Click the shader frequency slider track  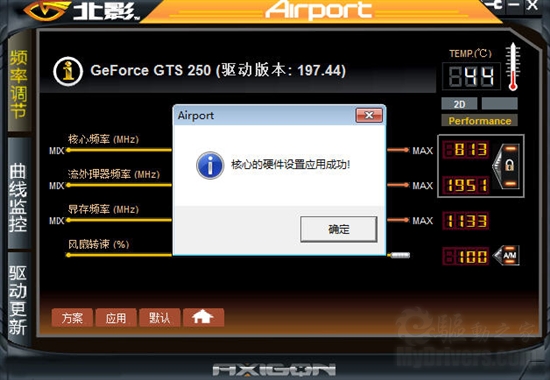[x=119, y=185]
